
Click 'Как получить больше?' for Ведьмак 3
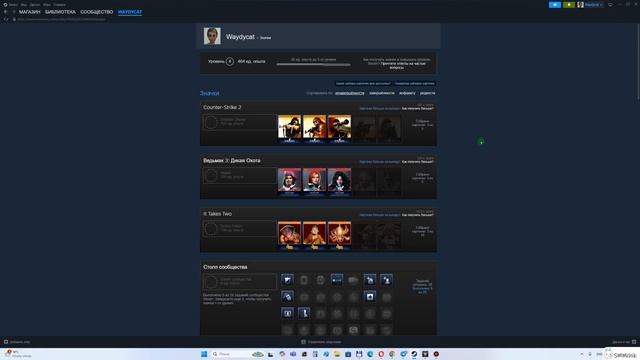[418, 162]
